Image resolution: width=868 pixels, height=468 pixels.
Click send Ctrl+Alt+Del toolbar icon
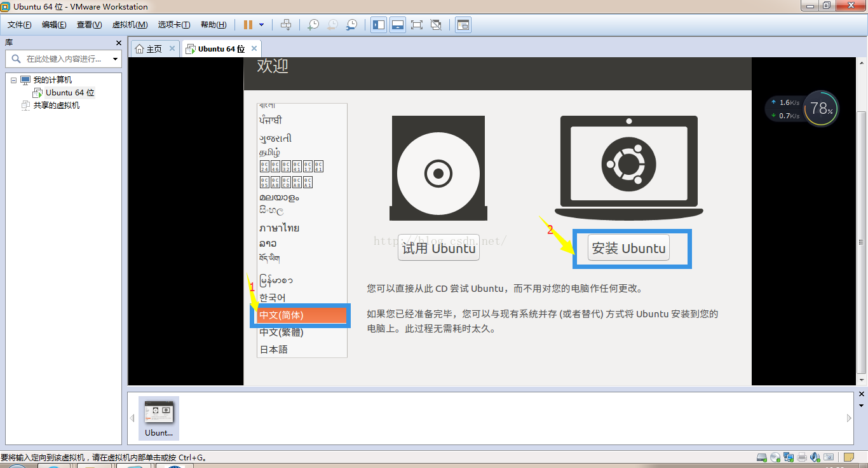click(x=286, y=25)
